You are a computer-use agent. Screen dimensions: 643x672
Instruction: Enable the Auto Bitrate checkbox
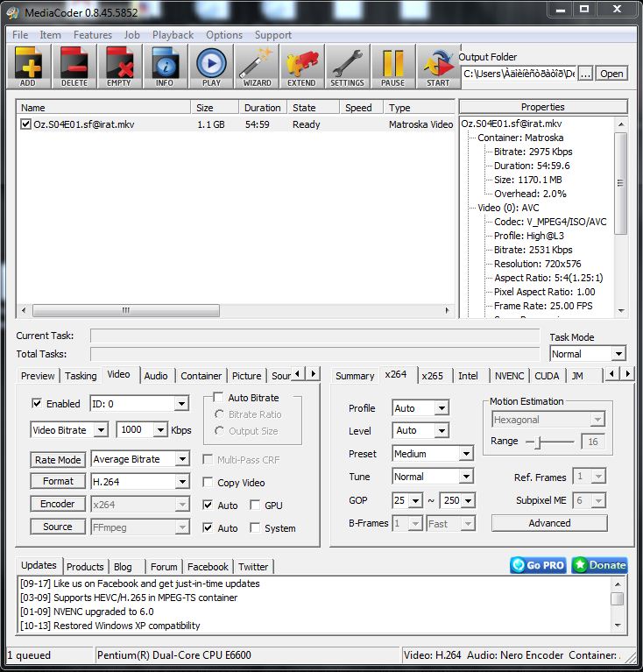(218, 397)
